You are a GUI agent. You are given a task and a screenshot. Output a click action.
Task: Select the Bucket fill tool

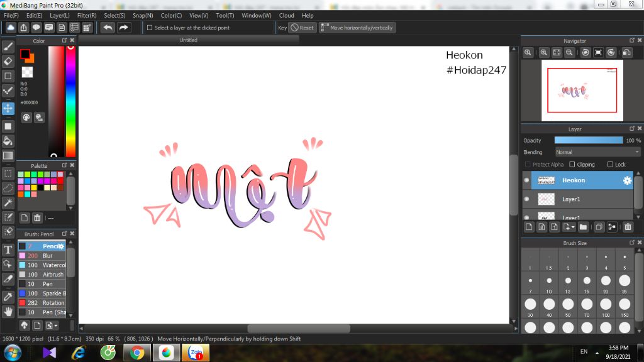point(8,141)
